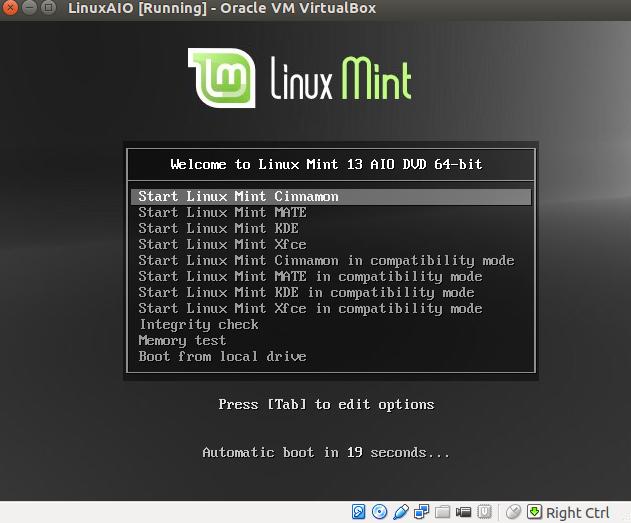Image resolution: width=631 pixels, height=523 pixels.
Task: Click the CPU virtualization chip icon
Action: [x=484, y=512]
